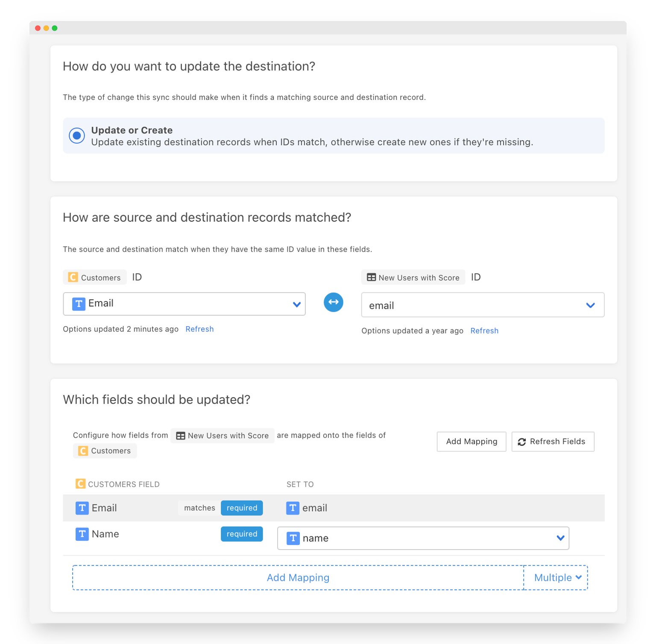Select the Update or Create radio button
This screenshot has width=656, height=644.
(77, 136)
